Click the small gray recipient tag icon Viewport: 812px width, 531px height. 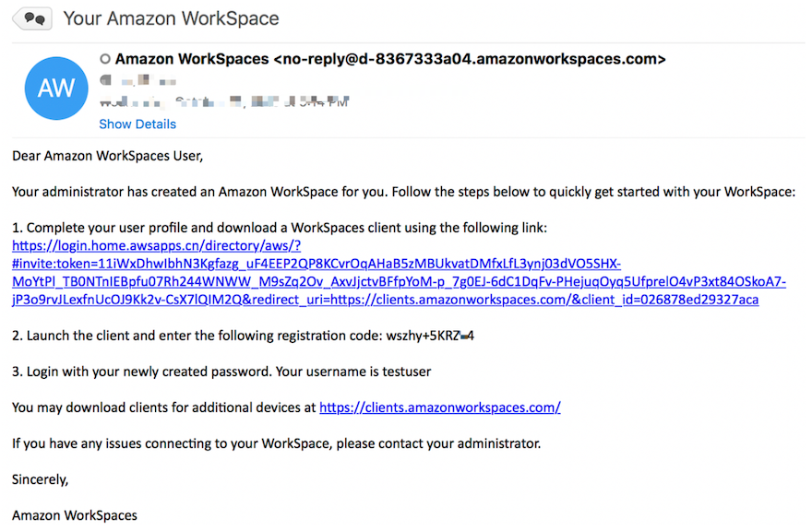(105, 79)
